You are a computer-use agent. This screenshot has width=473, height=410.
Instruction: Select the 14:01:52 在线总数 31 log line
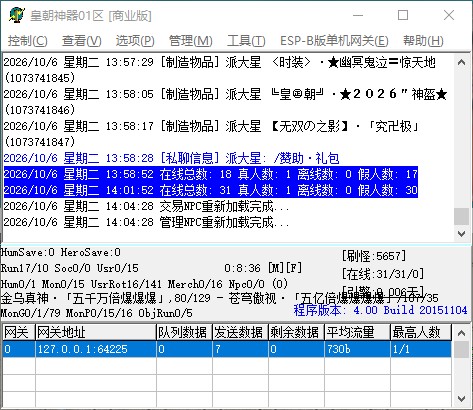tap(211, 190)
